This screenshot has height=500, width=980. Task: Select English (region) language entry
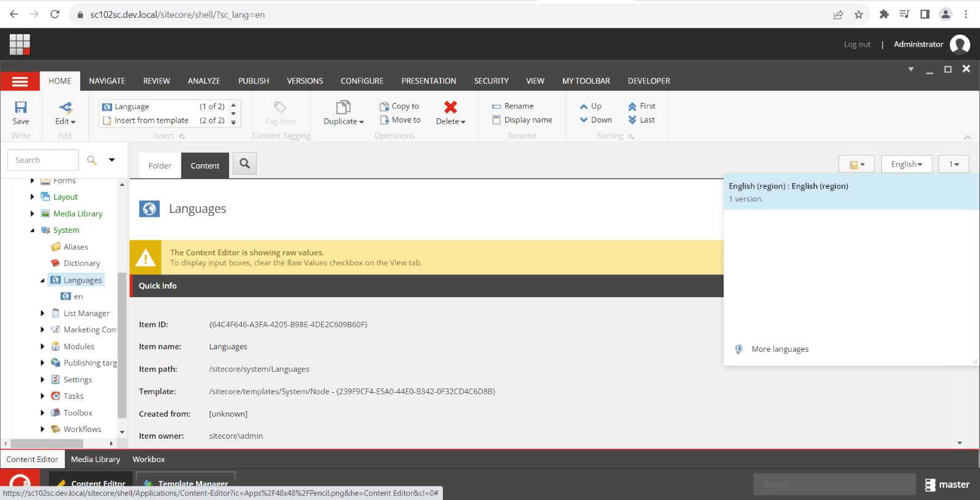click(851, 192)
